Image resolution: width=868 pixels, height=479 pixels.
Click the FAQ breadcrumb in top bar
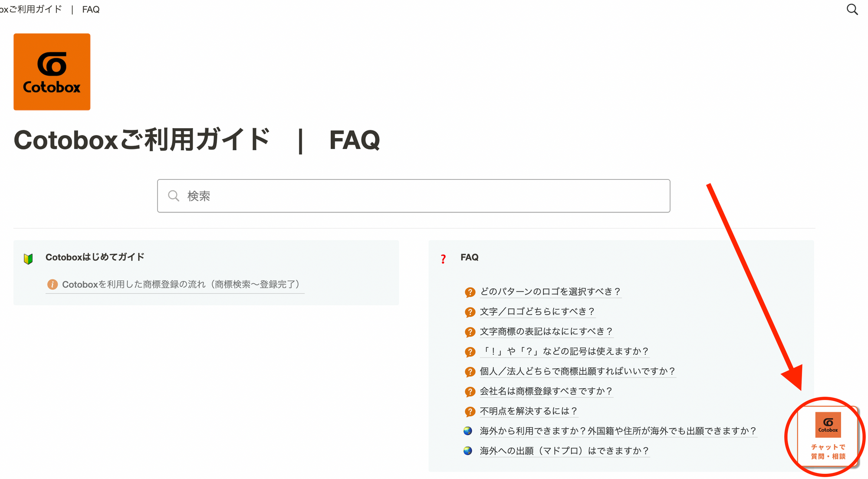91,10
